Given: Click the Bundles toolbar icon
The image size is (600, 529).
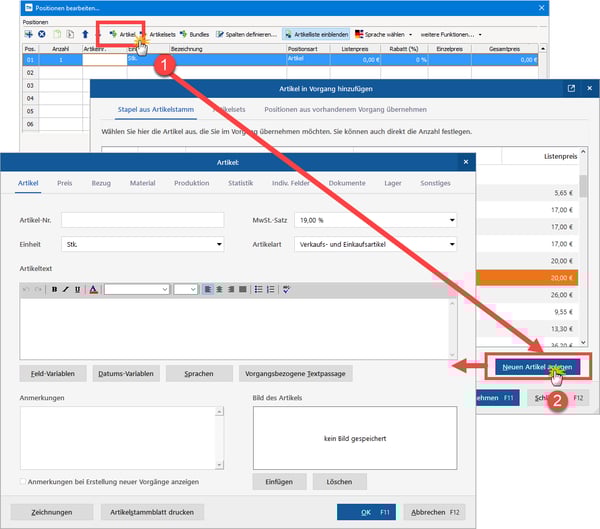Looking at the screenshot, I should click(194, 34).
